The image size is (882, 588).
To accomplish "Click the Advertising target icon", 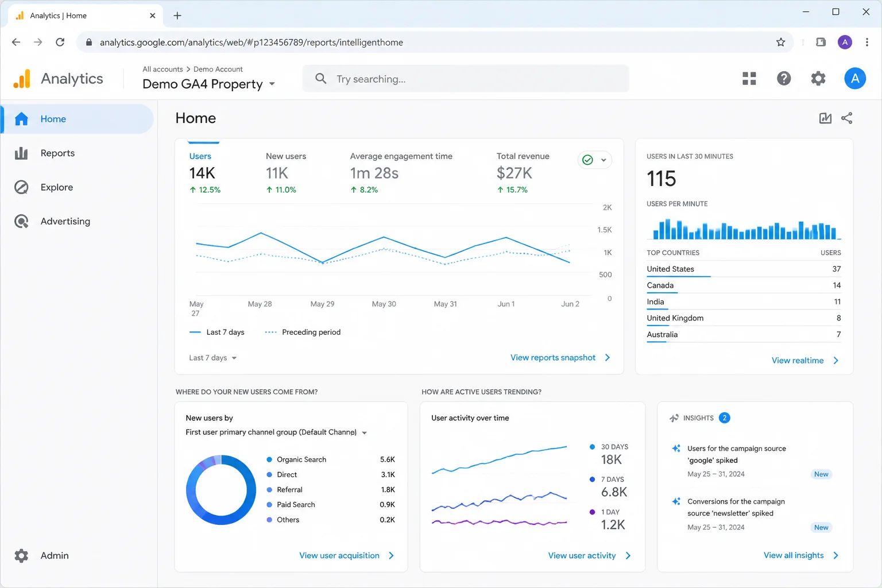I will [x=21, y=221].
